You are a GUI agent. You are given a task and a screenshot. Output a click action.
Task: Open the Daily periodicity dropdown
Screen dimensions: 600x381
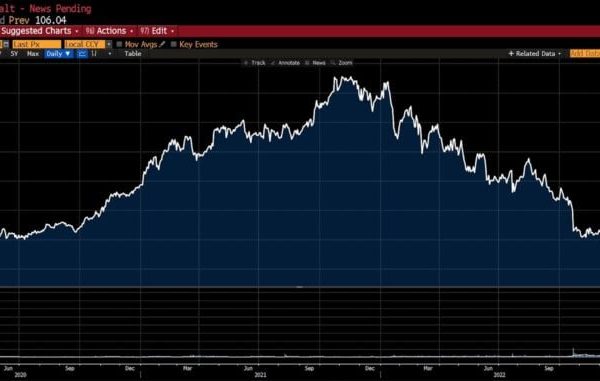[58, 54]
